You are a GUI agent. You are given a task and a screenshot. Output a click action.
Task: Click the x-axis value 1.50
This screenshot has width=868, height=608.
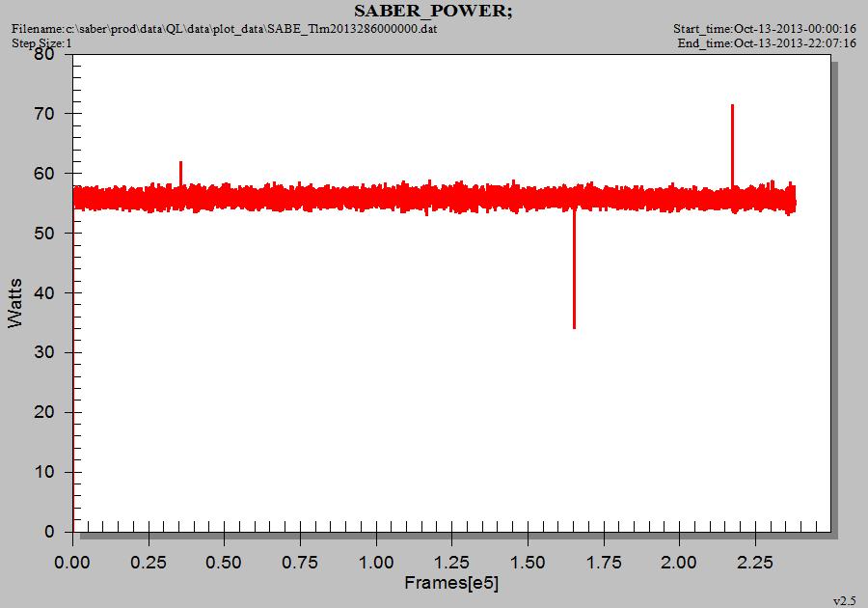click(x=528, y=563)
